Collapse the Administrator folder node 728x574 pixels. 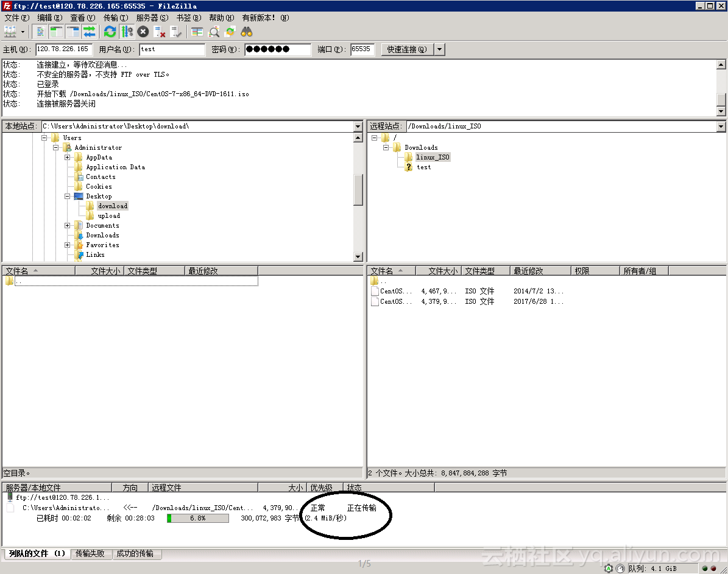pyautogui.click(x=55, y=147)
